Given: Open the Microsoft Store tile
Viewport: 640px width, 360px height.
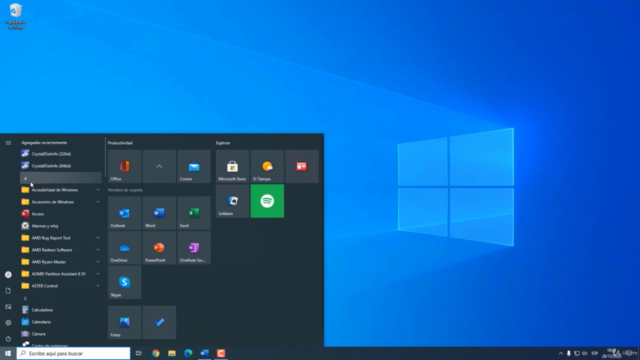Looking at the screenshot, I should pos(233,166).
